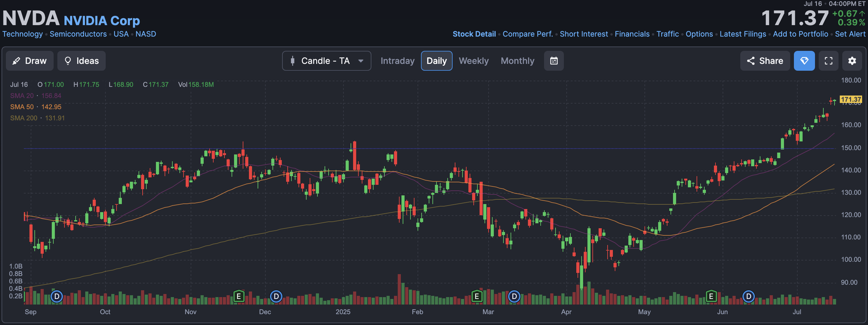Screen dimensions: 868x325
Task: Click the September dividend D marker
Action: click(x=57, y=296)
